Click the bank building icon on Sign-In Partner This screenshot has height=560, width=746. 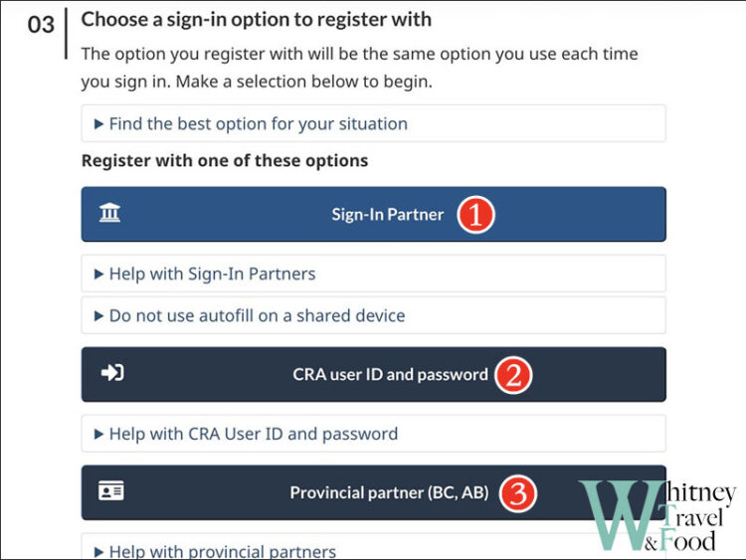click(110, 214)
